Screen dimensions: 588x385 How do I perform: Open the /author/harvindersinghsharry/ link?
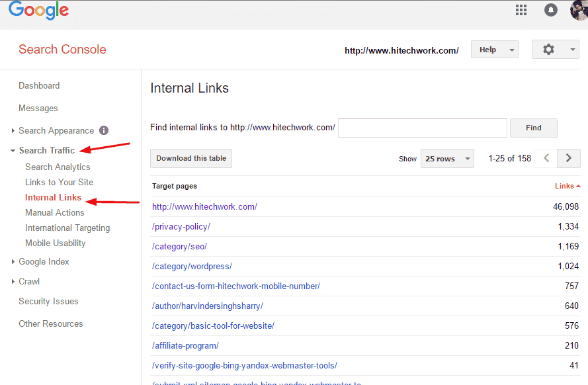click(208, 306)
